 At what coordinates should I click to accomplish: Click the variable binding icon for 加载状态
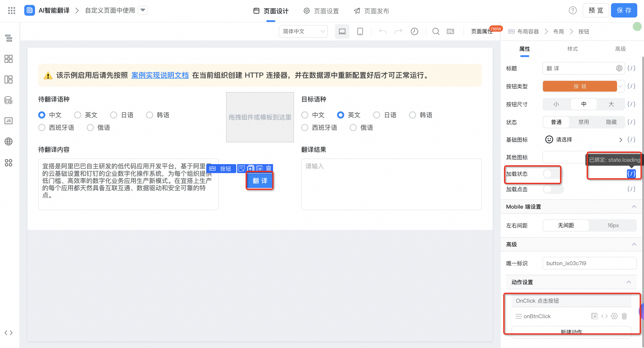coord(631,174)
